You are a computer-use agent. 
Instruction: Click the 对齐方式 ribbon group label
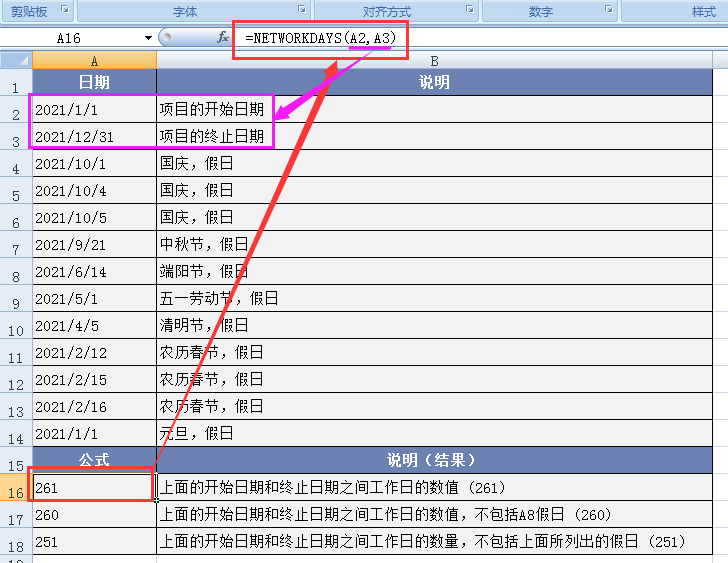pyautogui.click(x=387, y=11)
